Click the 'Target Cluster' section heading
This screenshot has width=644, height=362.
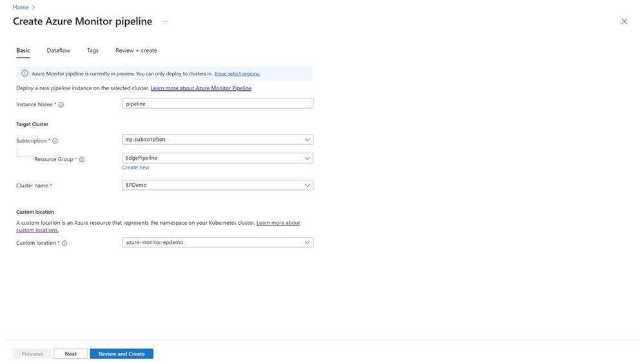click(32, 124)
